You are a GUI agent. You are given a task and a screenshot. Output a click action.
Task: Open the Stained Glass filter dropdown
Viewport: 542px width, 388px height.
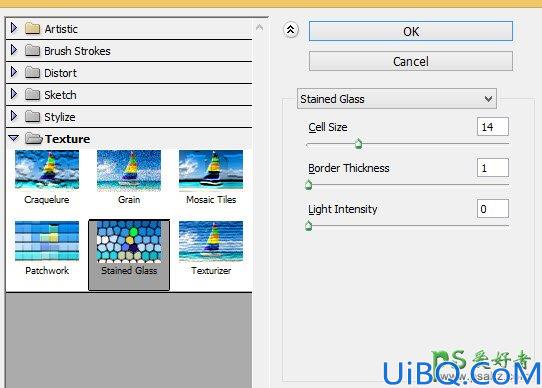coord(397,99)
